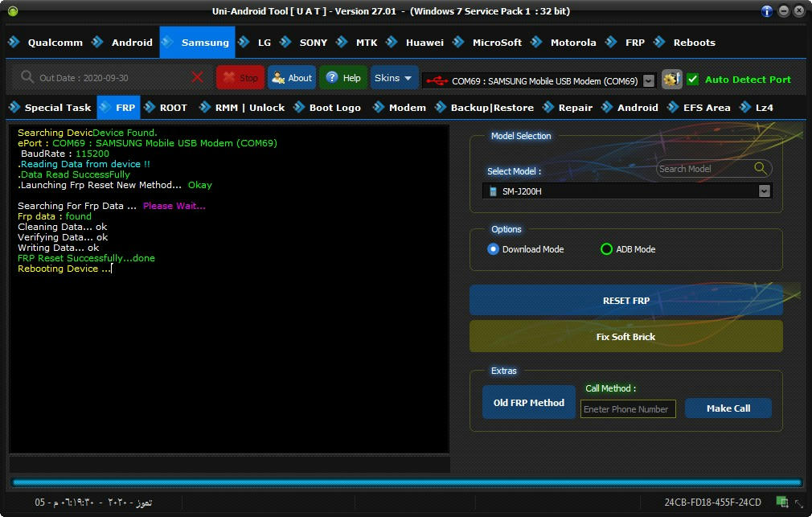
Task: Open the Samsung brand tab
Action: [197, 43]
